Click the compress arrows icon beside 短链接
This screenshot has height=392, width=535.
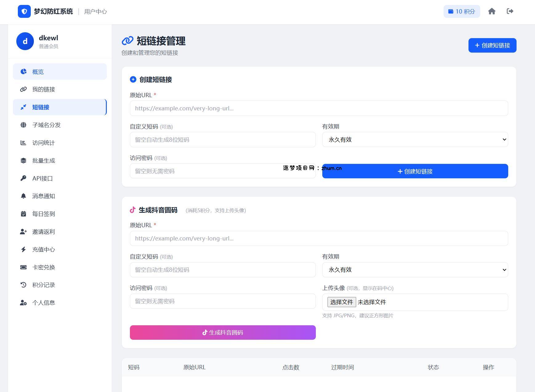pyautogui.click(x=23, y=107)
